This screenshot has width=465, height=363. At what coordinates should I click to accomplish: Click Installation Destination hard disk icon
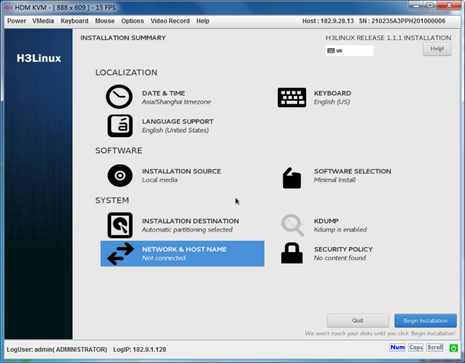coord(120,225)
